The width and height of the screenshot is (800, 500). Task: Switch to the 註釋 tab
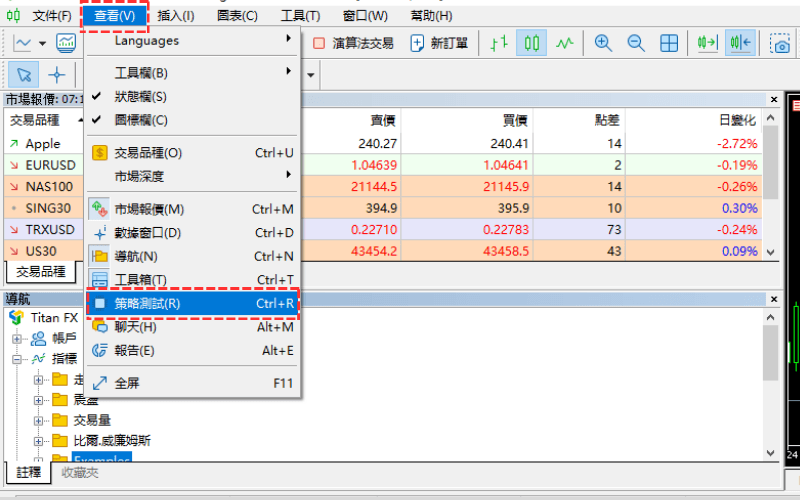click(x=29, y=472)
